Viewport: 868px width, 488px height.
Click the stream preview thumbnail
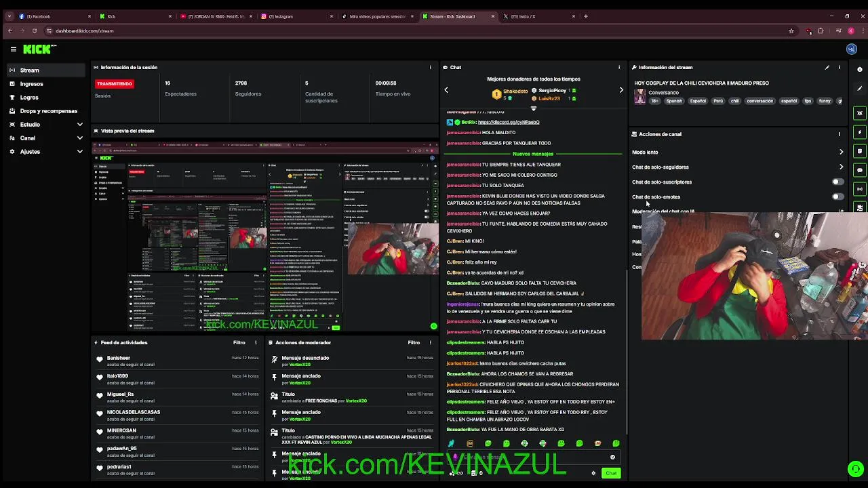tap(265, 237)
